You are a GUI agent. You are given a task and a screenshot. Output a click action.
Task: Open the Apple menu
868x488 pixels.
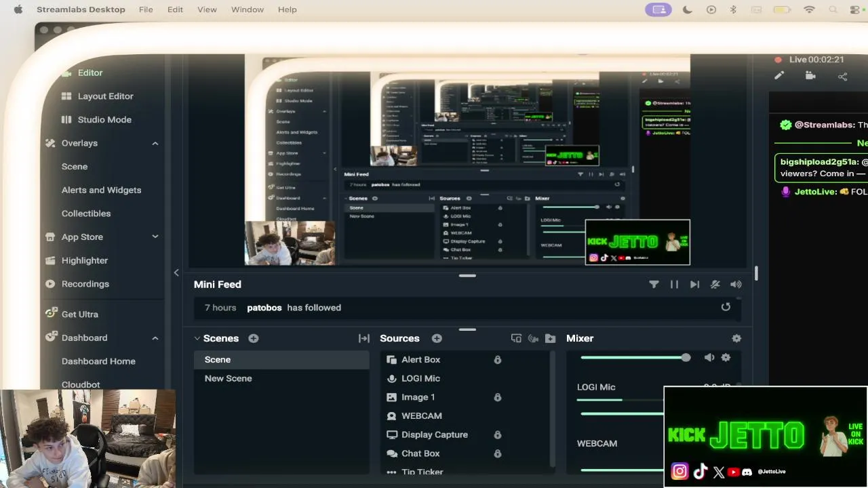pos(18,9)
